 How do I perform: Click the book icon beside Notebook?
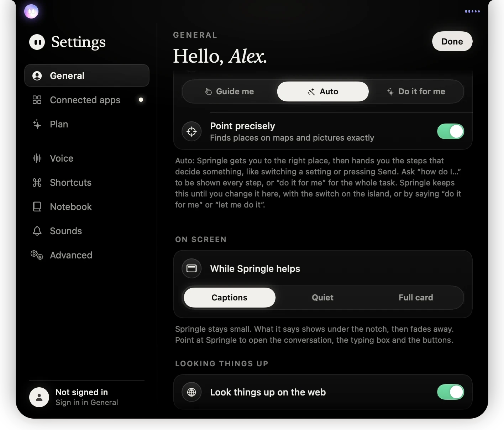[x=37, y=207]
